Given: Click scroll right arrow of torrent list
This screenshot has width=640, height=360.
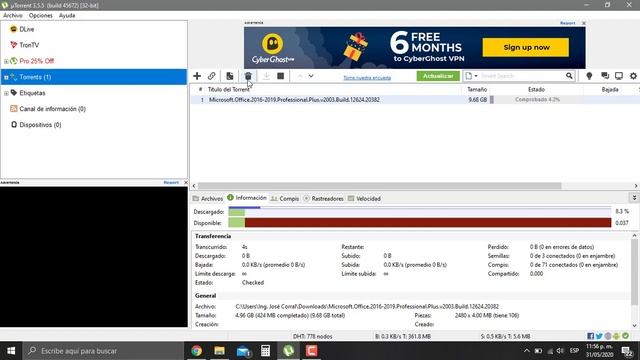Looking at the screenshot, I should coord(636,186).
